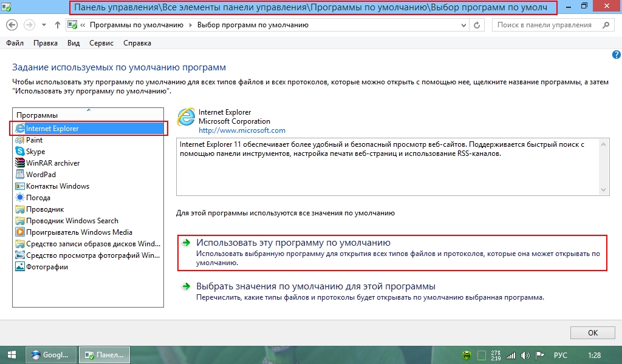622x364 pixels.
Task: Click the large Internet Explorer logo
Action: click(x=186, y=117)
